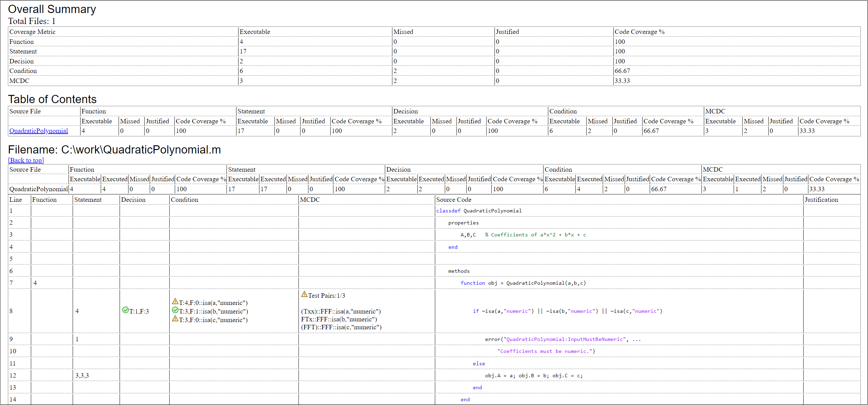Click (Txx)::FFF::isa(a,"numeric") MCDC entry

(341, 311)
